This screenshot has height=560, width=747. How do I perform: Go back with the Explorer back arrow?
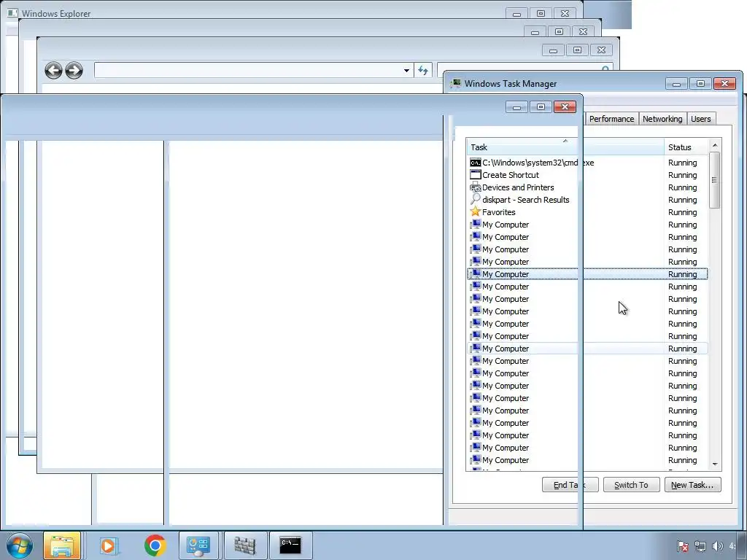pos(53,71)
